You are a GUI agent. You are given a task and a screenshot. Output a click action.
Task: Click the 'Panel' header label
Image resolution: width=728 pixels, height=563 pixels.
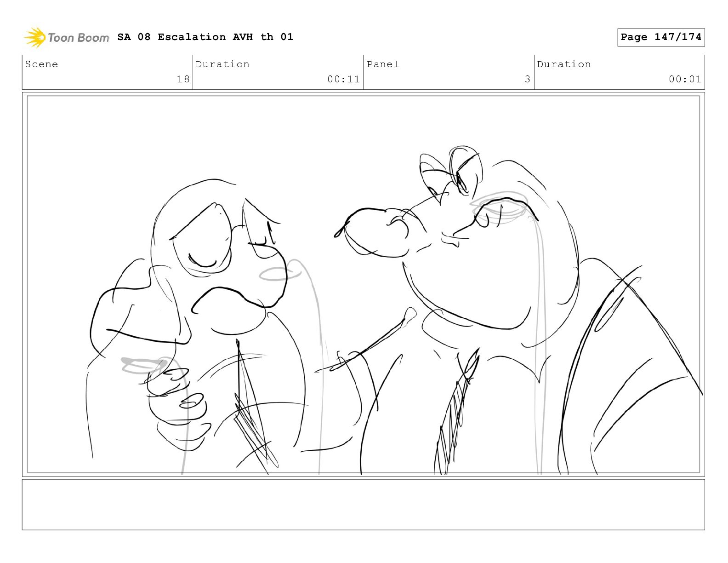click(383, 64)
